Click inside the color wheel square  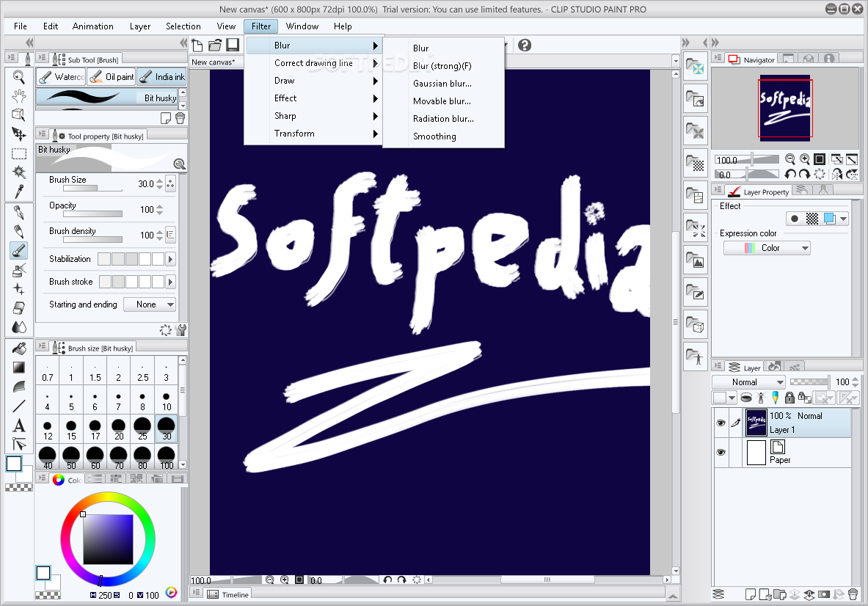108,539
